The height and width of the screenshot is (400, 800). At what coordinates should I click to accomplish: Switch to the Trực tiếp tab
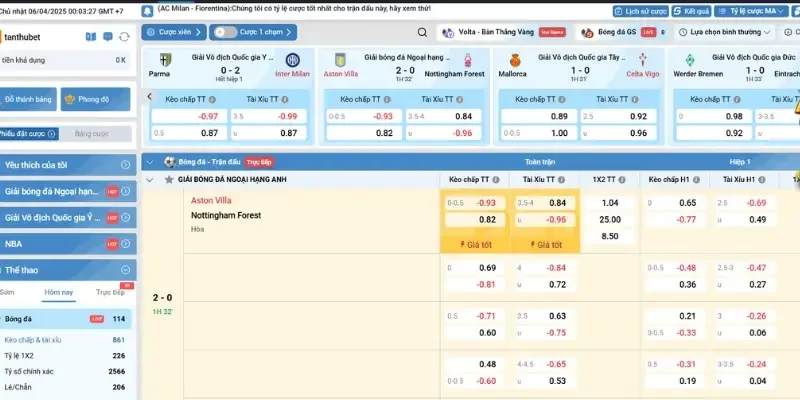tap(109, 292)
